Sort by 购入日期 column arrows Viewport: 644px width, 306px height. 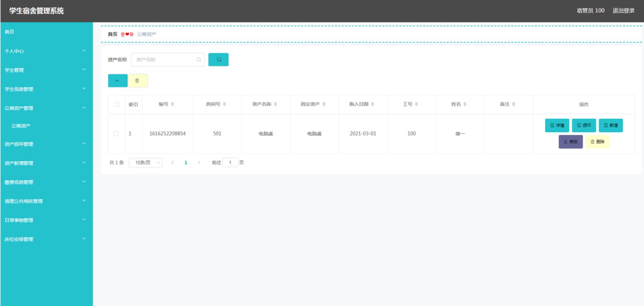coord(373,104)
